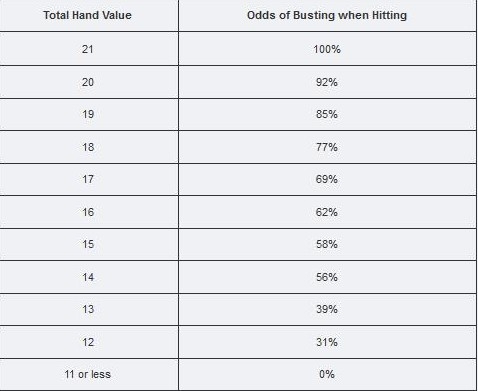Click the 92% bust odds cell
The height and width of the screenshot is (391, 478).
point(327,82)
